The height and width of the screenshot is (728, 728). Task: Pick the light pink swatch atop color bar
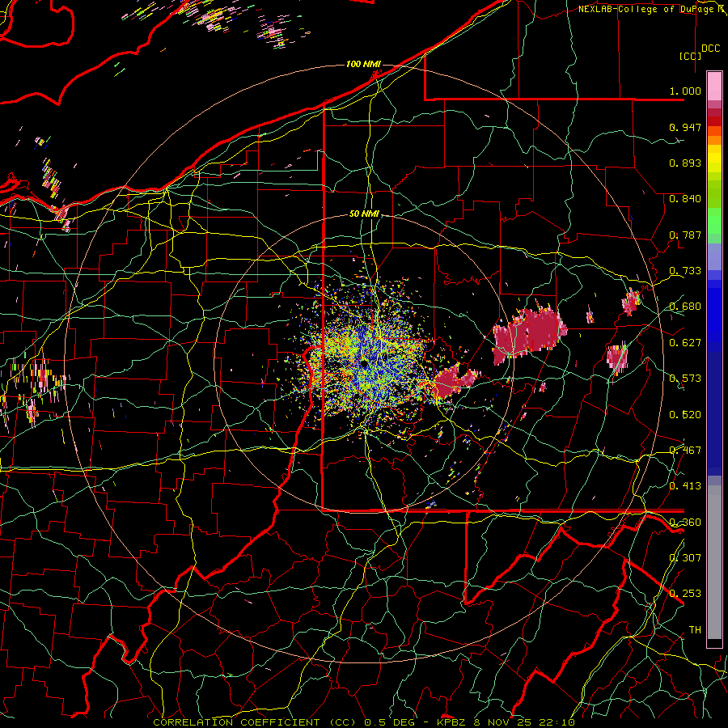click(714, 86)
